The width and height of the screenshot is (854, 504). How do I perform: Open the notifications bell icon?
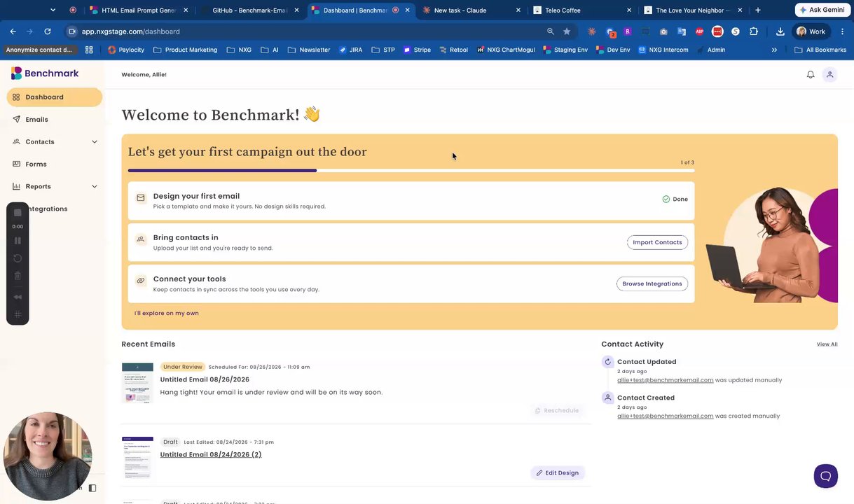point(811,74)
